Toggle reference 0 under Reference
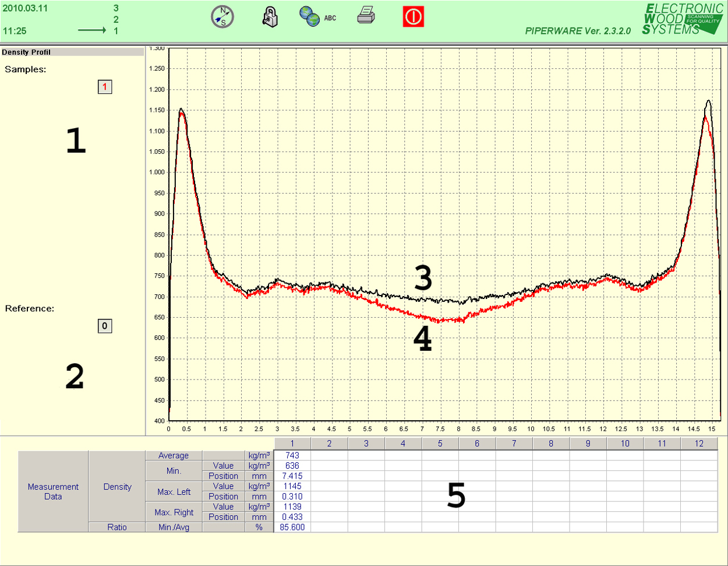Screen dimensions: 728x566 click(105, 326)
